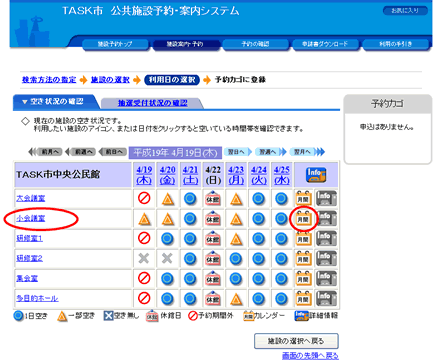Click the 4/24 (火) date header link
440x362 pixels.
click(x=259, y=175)
